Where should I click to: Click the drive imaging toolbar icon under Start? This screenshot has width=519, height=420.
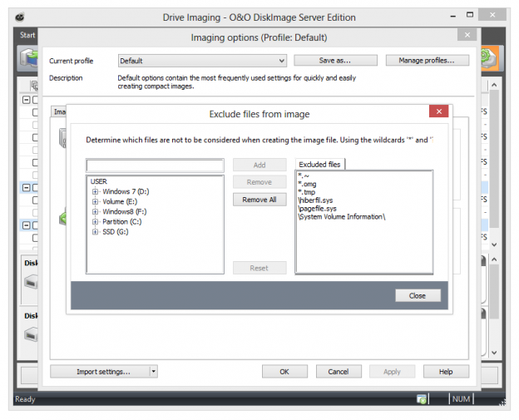[x=27, y=60]
